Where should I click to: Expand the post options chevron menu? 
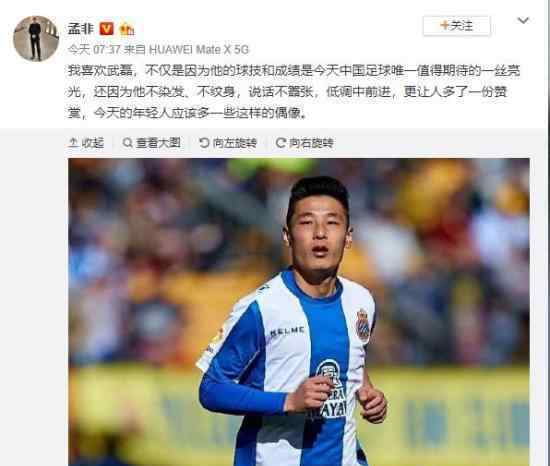pyautogui.click(x=523, y=21)
